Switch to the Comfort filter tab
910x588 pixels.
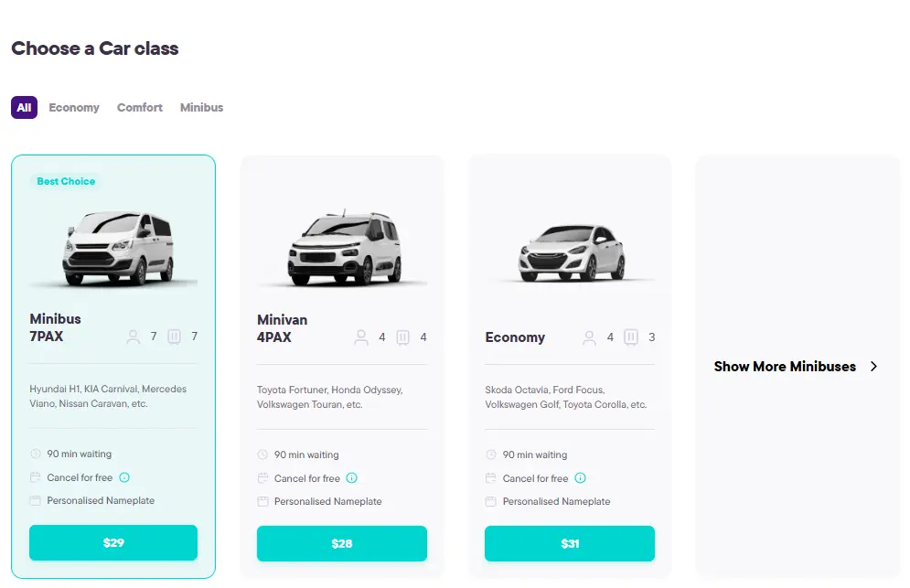(139, 107)
